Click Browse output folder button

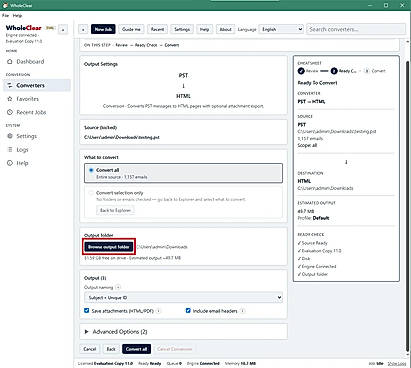click(109, 247)
